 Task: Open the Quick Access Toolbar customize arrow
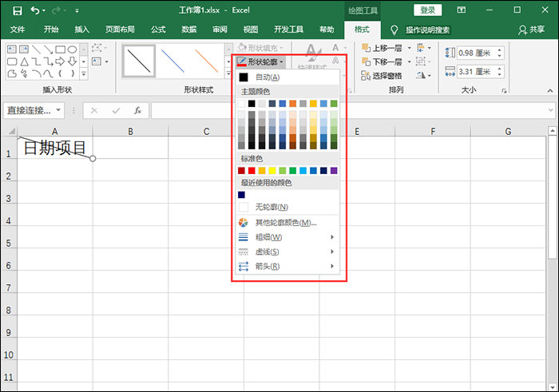pos(77,10)
